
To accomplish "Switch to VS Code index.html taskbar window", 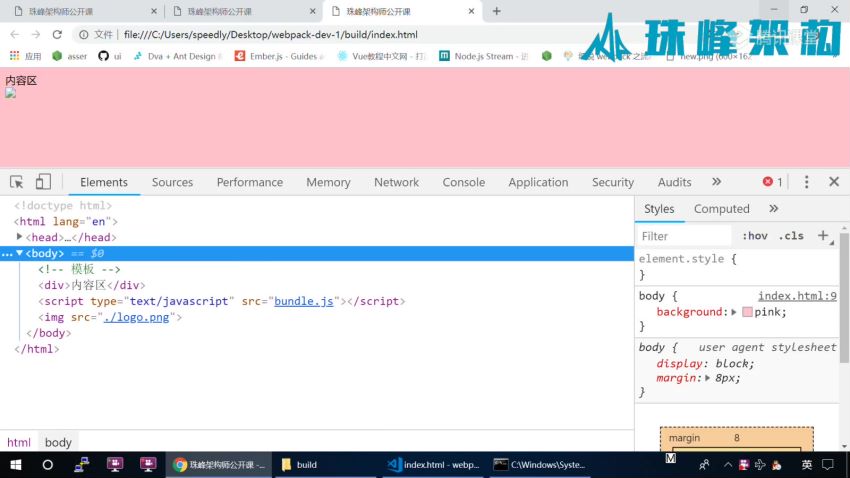I will point(433,464).
